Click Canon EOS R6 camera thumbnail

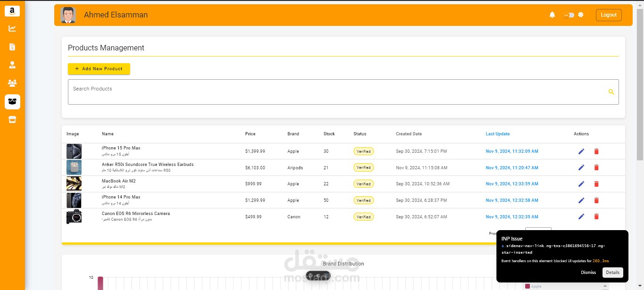(x=74, y=216)
